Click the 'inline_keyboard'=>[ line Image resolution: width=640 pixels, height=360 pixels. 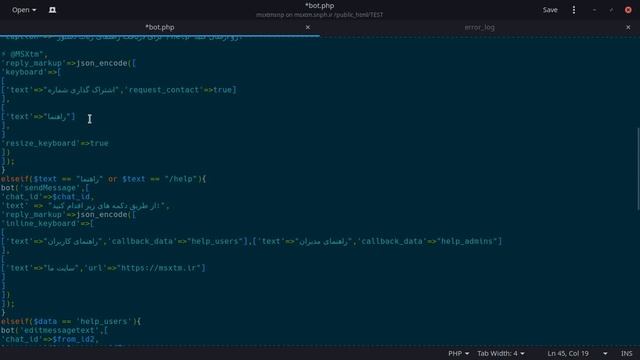[x=48, y=223]
